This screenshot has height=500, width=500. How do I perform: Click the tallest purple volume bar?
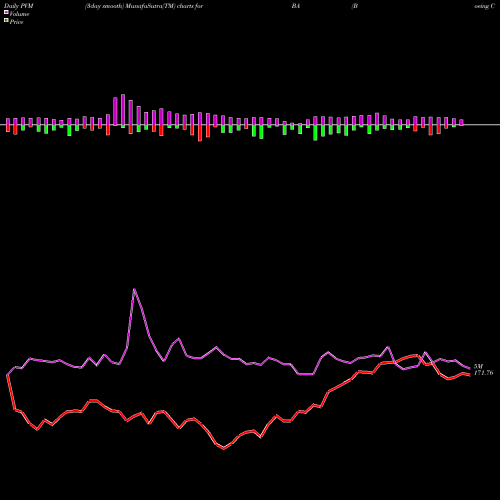[123, 110]
